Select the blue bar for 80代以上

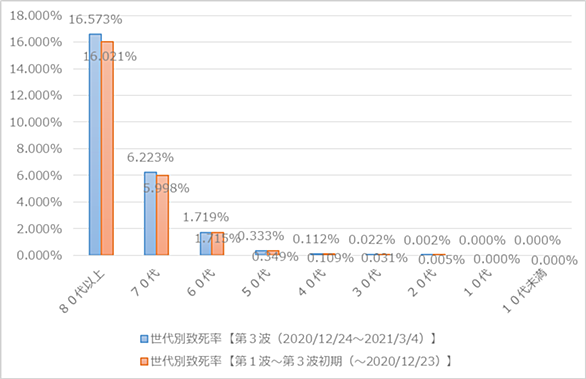pyautogui.click(x=95, y=145)
